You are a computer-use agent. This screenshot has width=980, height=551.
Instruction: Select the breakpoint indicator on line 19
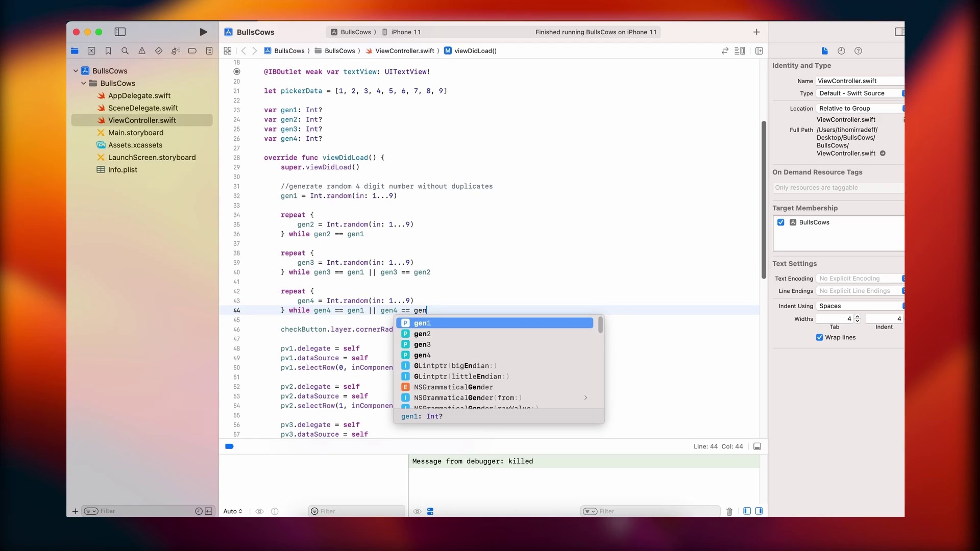click(236, 72)
